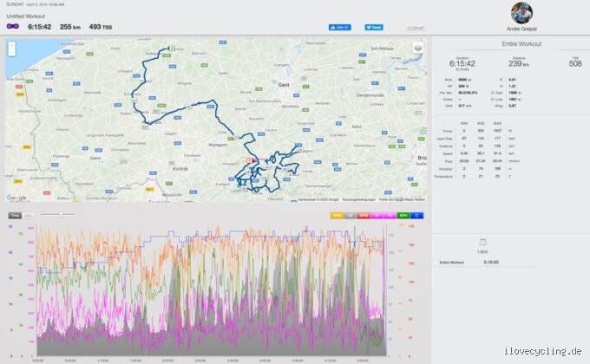Click the purple bike chain workout icon

[x=13, y=26]
